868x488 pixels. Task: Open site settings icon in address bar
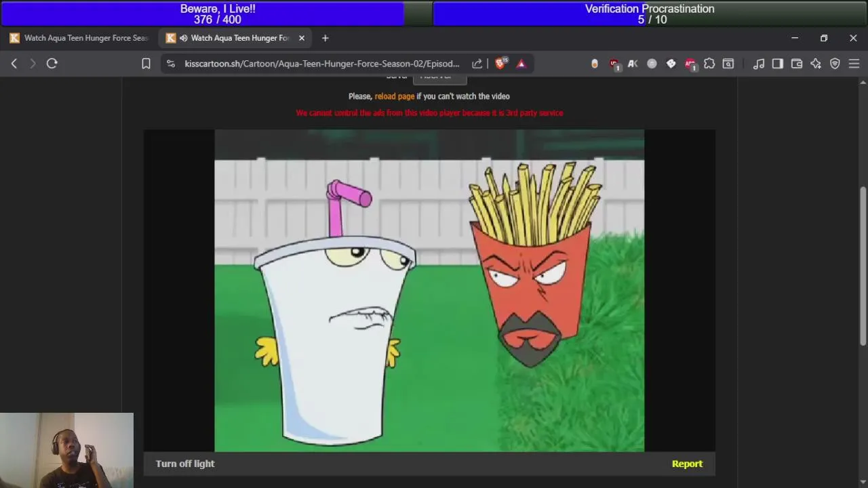point(171,64)
